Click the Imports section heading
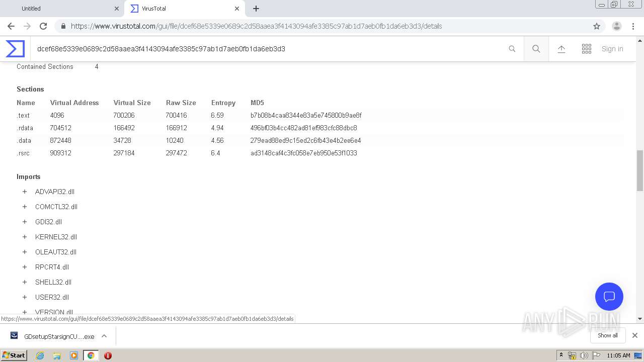644x362 pixels. (x=29, y=176)
